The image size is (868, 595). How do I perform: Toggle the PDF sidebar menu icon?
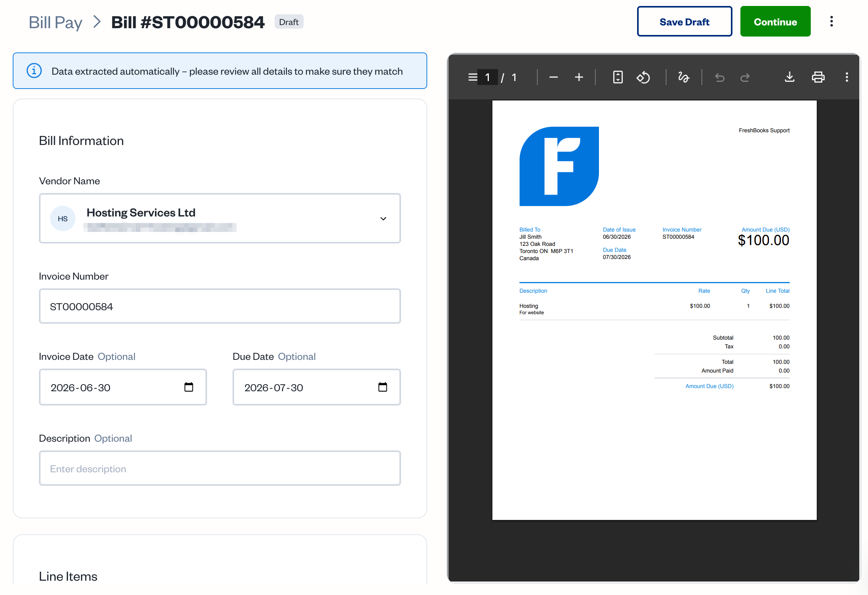click(473, 77)
